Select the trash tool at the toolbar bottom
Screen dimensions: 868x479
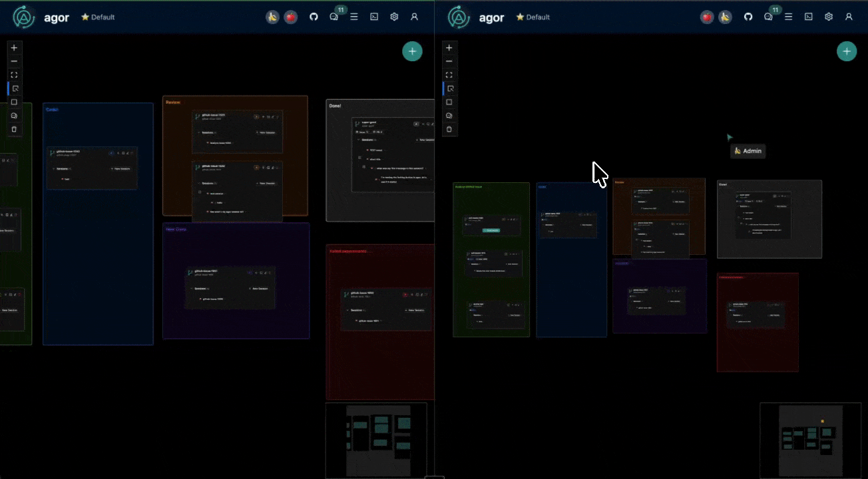pos(14,129)
